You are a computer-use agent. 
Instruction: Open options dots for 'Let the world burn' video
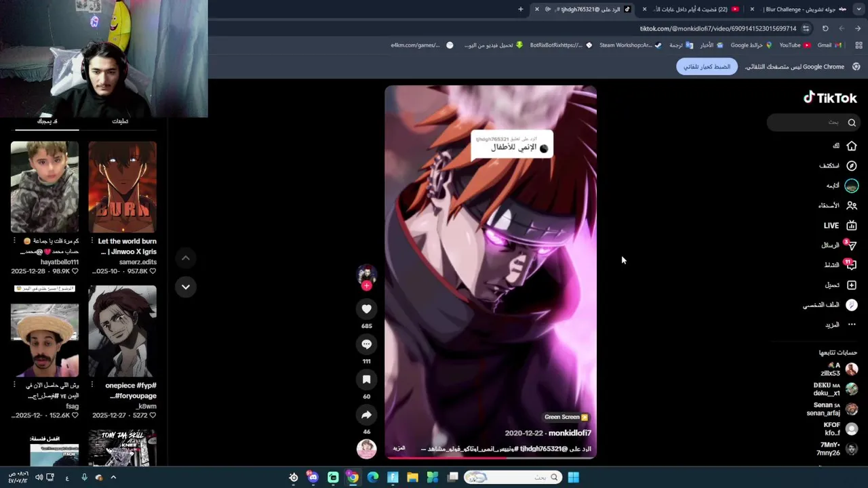tap(92, 241)
